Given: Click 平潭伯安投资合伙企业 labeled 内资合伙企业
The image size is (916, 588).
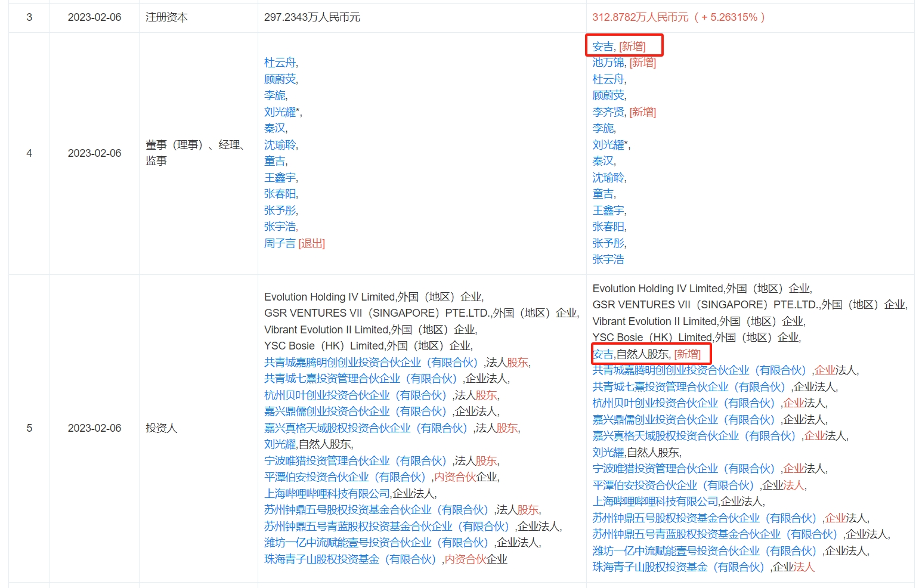Looking at the screenshot, I should point(345,477).
